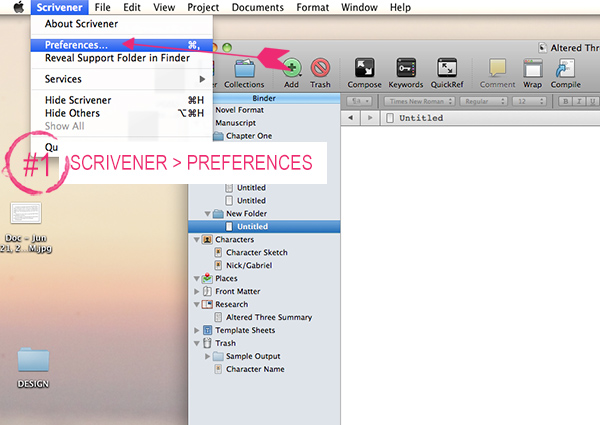Click the Character Name sheet icon
The height and width of the screenshot is (425, 600).
point(218,369)
